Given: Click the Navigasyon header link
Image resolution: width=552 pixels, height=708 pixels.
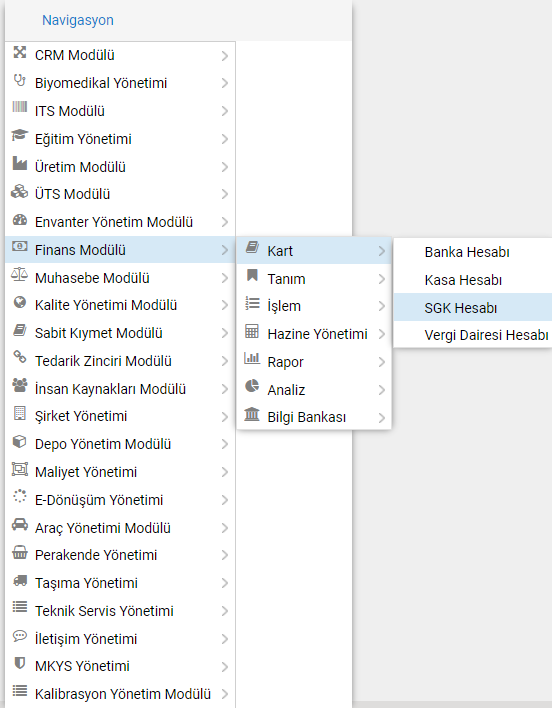Looking at the screenshot, I should 78,20.
